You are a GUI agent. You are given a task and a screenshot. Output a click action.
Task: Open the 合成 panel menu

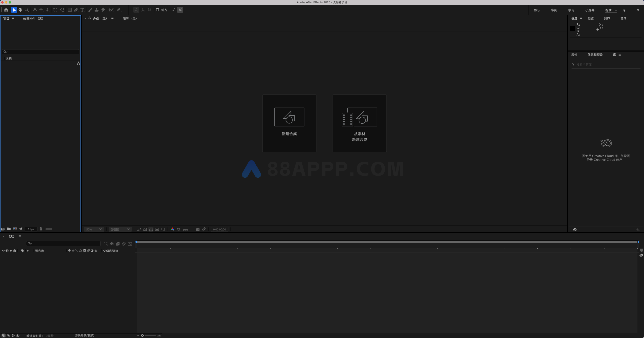point(112,19)
